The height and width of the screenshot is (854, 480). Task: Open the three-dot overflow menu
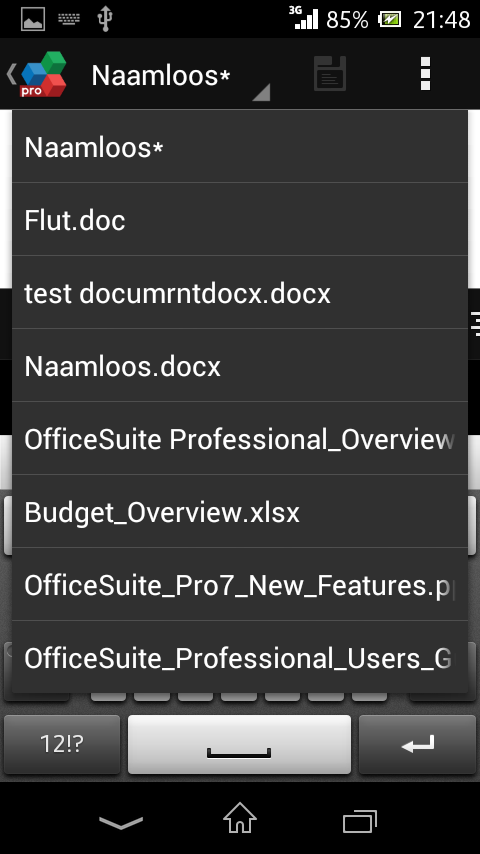tap(426, 74)
